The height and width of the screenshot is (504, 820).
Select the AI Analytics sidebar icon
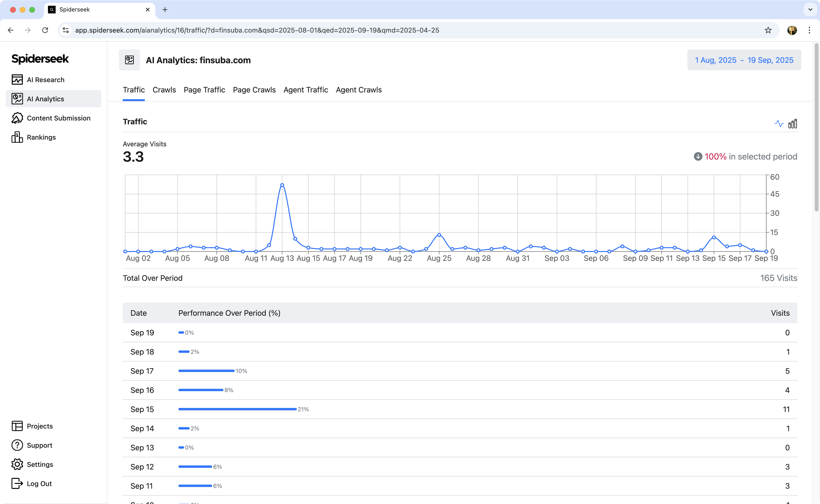click(17, 99)
